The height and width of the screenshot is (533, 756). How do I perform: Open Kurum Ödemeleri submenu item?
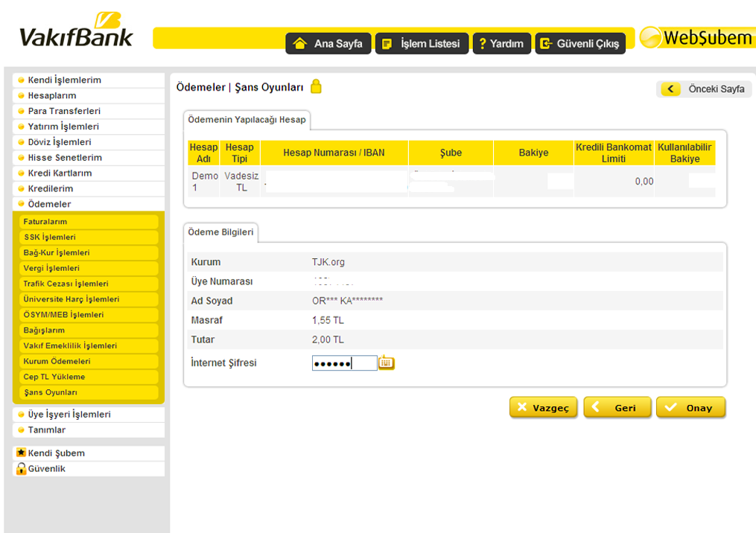click(89, 361)
